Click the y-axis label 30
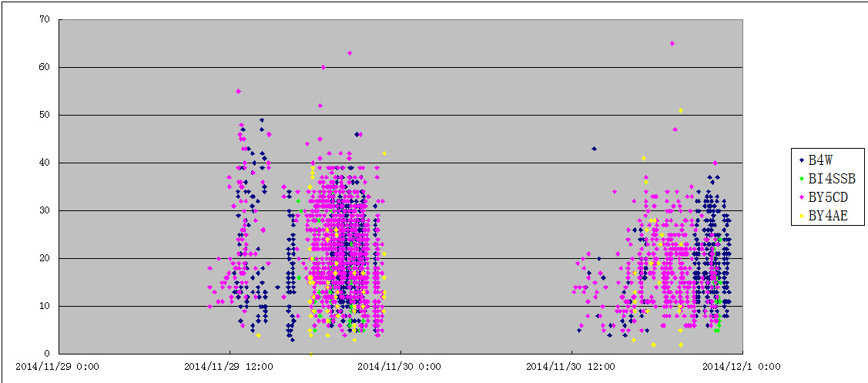The height and width of the screenshot is (383, 868). [x=44, y=210]
